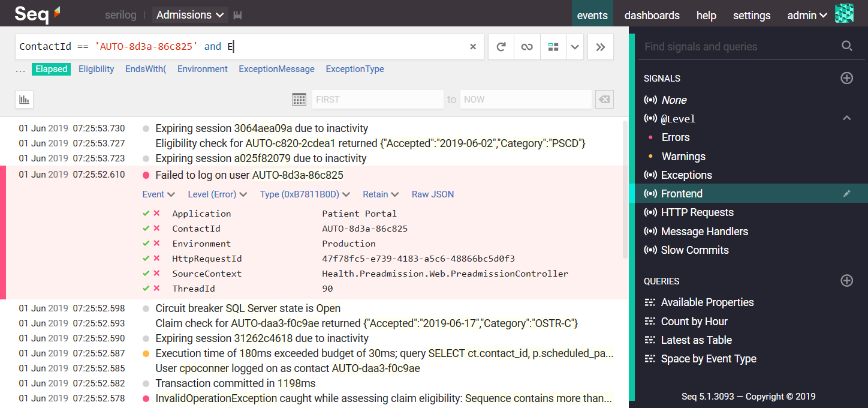This screenshot has height=408, width=868.
Task: Open the Level (Error) dropdown
Action: (x=217, y=194)
